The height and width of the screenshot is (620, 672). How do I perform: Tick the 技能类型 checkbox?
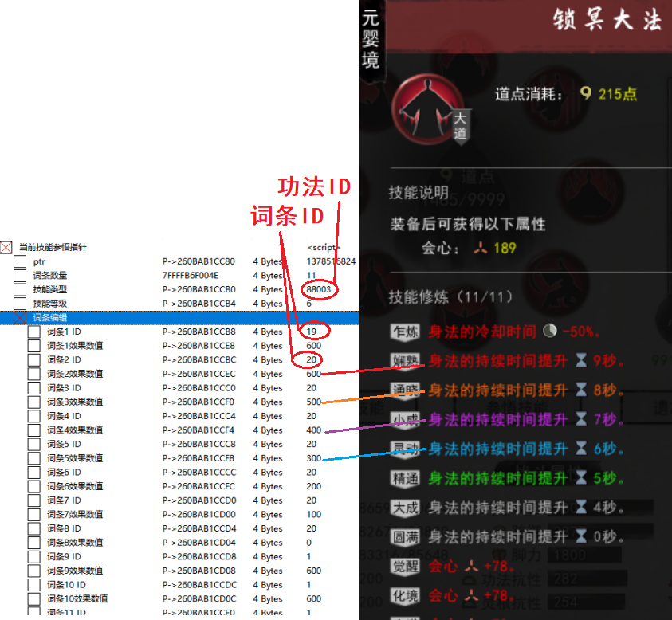tap(20, 290)
